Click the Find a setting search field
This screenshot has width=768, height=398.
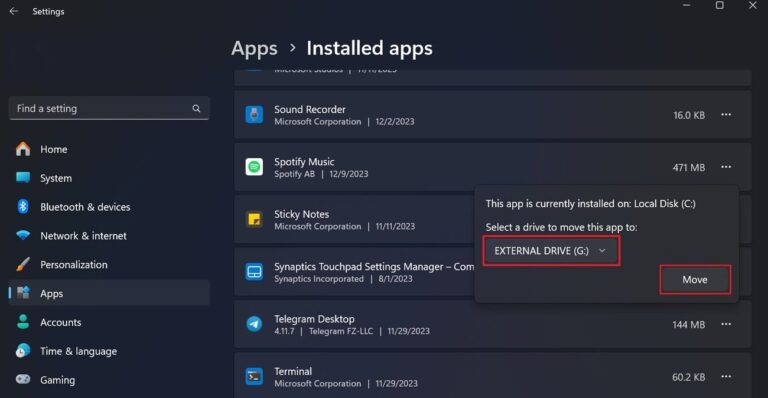[x=109, y=108]
